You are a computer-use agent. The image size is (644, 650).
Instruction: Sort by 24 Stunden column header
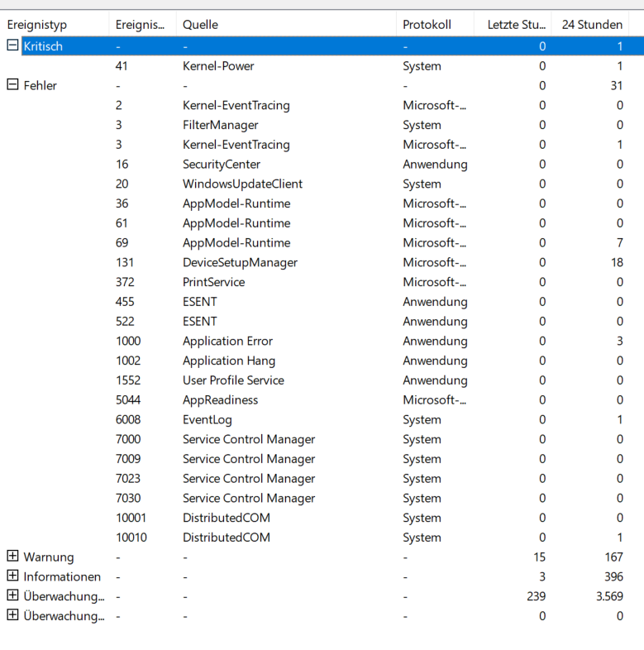[590, 25]
